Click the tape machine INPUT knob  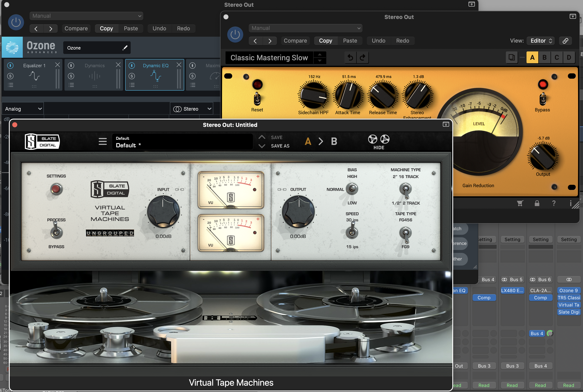pyautogui.click(x=163, y=212)
